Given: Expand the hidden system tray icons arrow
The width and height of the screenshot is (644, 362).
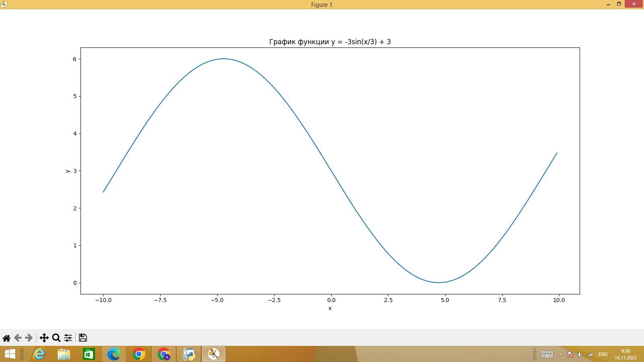Looking at the screenshot, I should (560, 354).
